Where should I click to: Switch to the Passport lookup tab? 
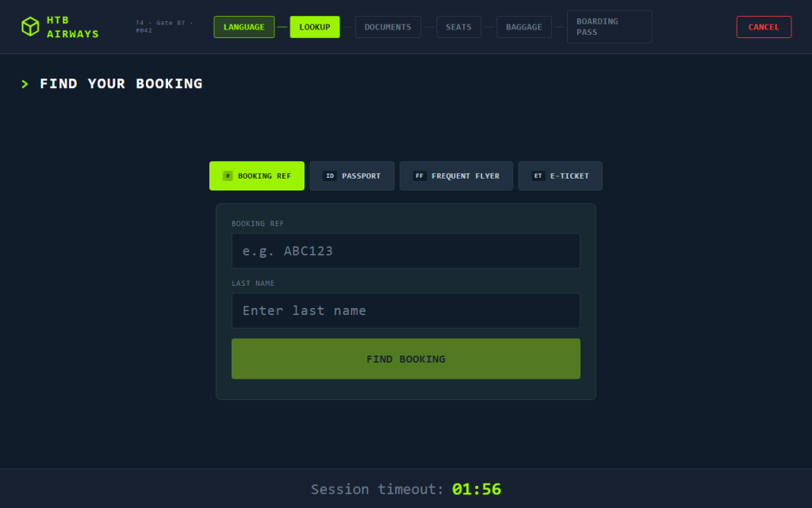352,175
